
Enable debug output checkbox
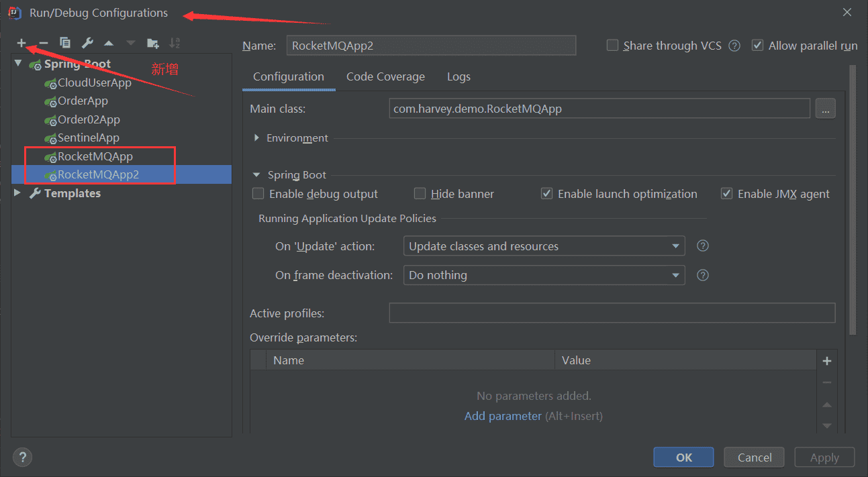point(258,194)
